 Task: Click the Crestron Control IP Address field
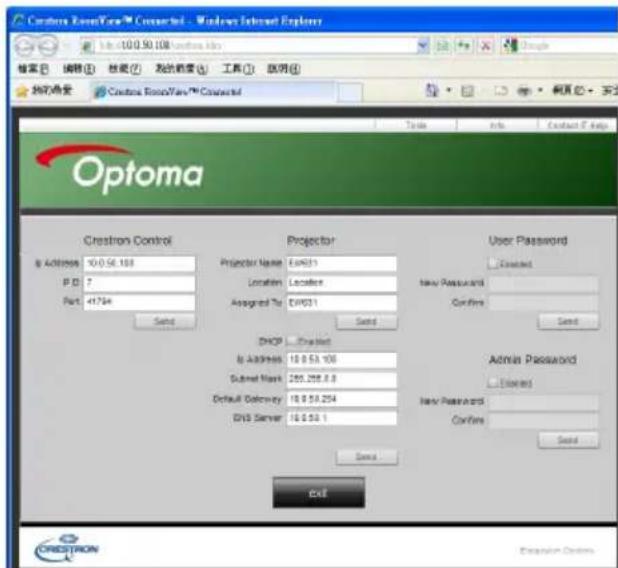139,263
